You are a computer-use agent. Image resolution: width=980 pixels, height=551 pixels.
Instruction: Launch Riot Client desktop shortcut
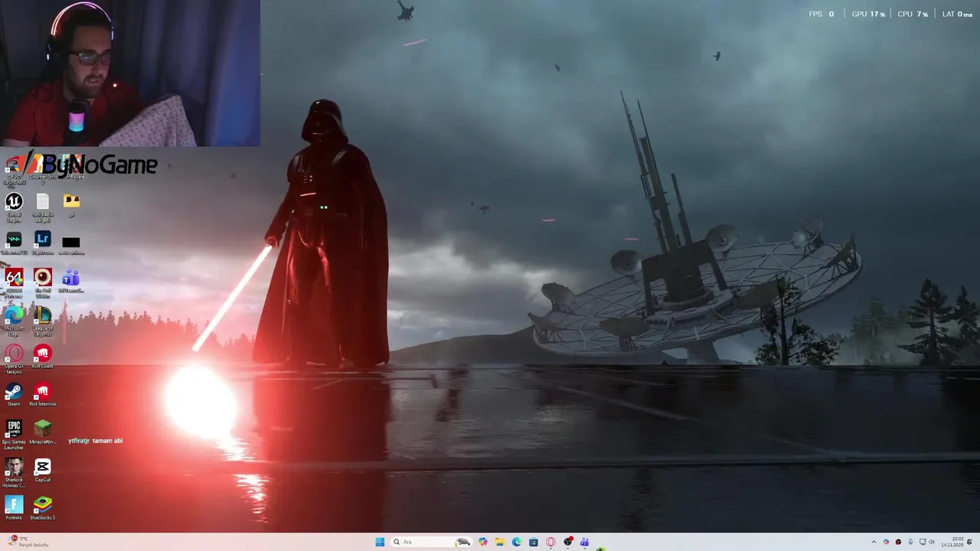[43, 357]
